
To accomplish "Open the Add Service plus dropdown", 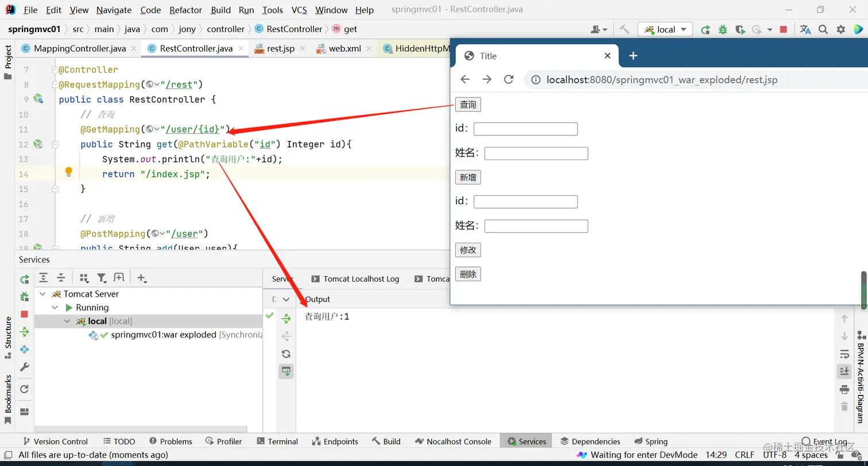I will pos(142,278).
